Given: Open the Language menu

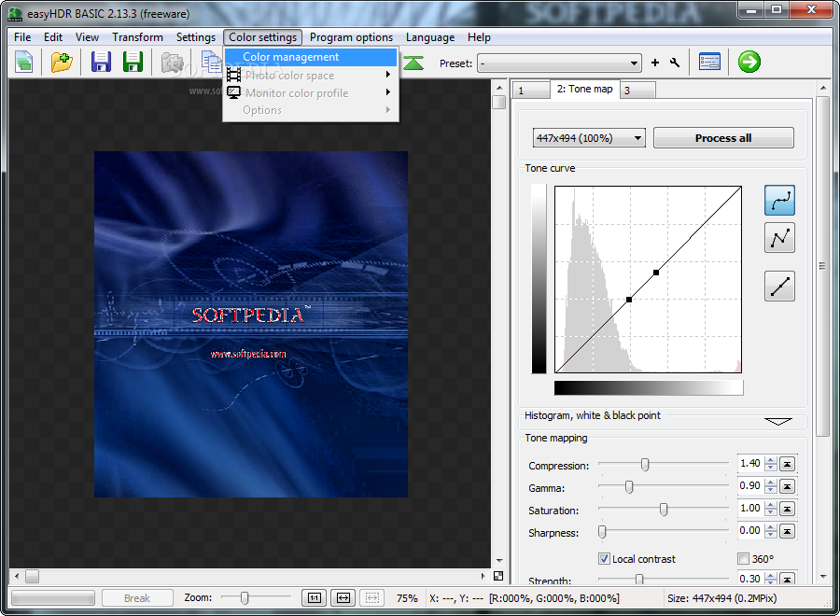Looking at the screenshot, I should coord(430,37).
